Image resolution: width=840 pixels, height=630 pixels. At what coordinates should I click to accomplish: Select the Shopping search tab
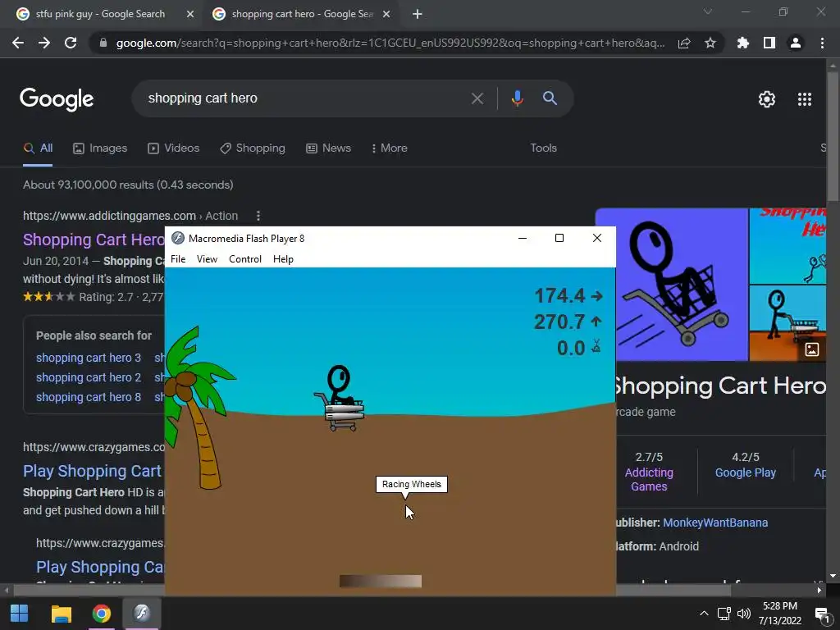(253, 148)
